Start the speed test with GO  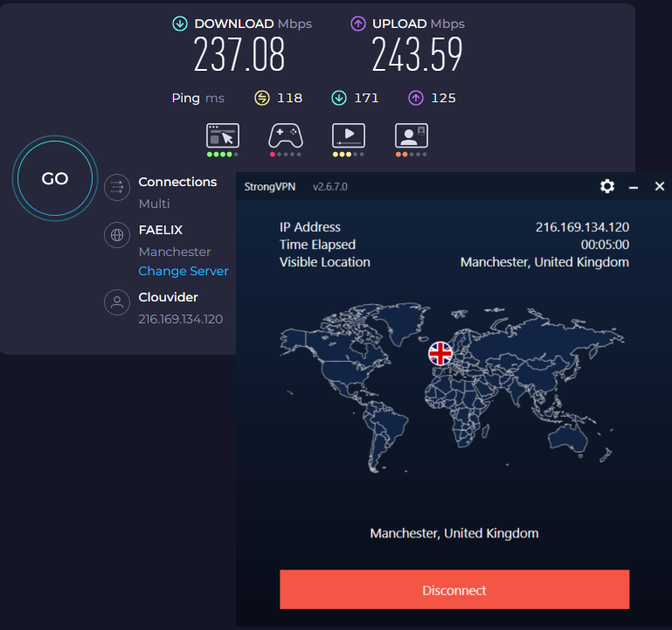[55, 178]
